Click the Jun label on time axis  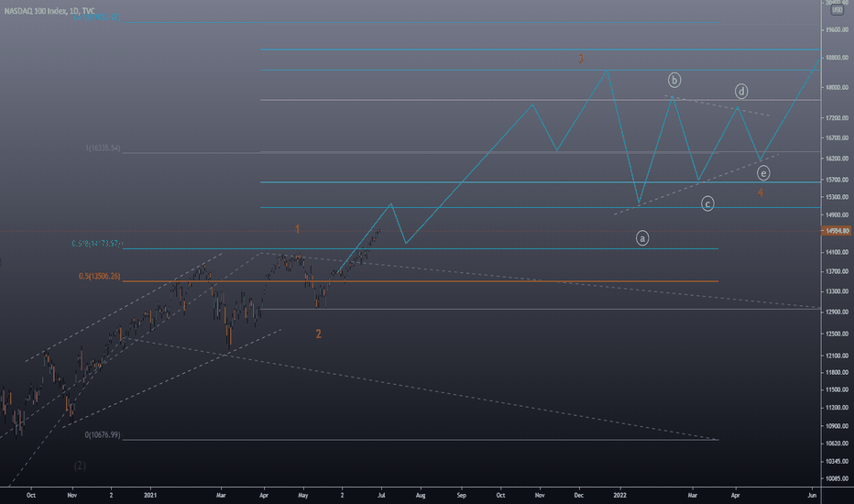coord(812,495)
